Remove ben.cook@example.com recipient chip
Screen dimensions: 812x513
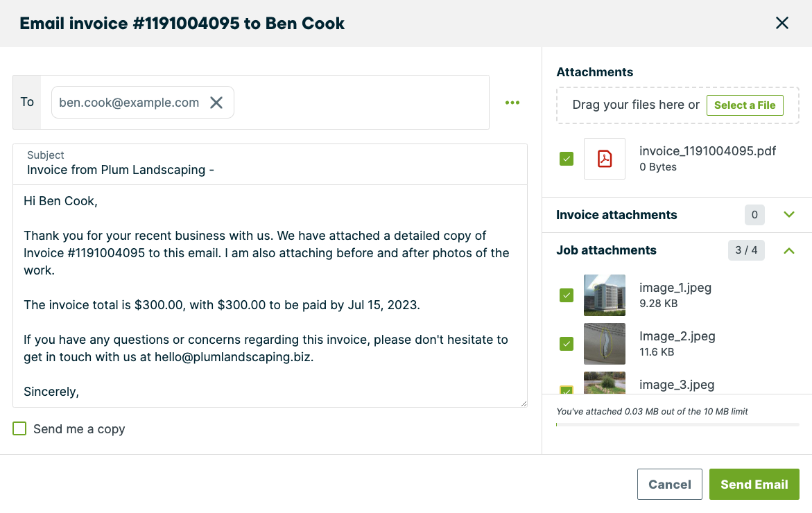click(216, 103)
